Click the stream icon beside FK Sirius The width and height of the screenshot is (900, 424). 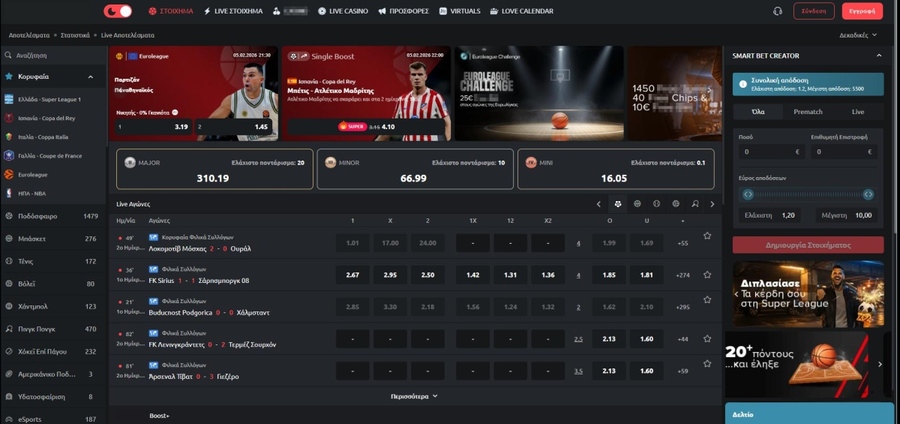pos(153,269)
